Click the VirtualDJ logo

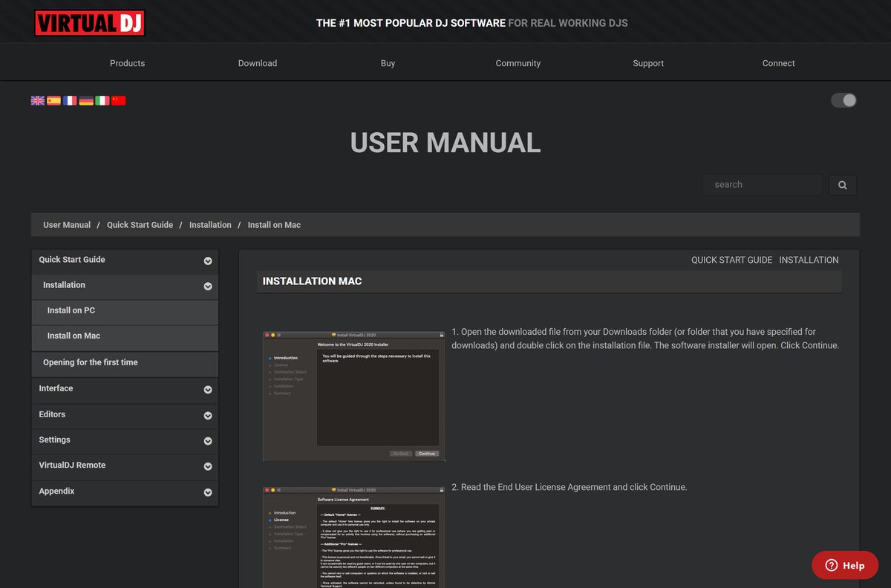(89, 23)
